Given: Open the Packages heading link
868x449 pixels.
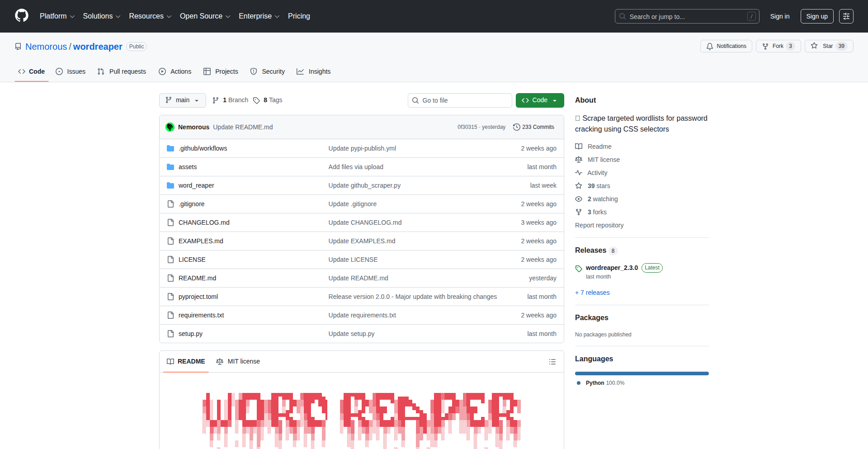Looking at the screenshot, I should coord(592,317).
